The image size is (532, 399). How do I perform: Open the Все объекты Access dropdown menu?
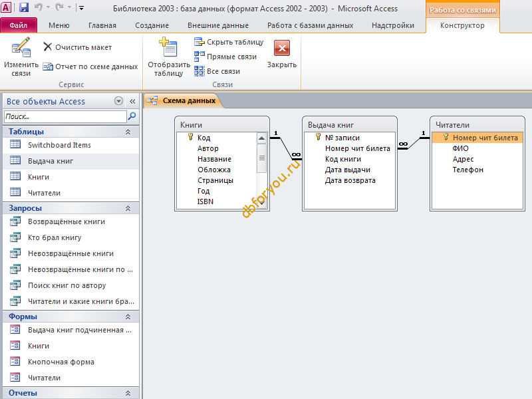[118, 101]
